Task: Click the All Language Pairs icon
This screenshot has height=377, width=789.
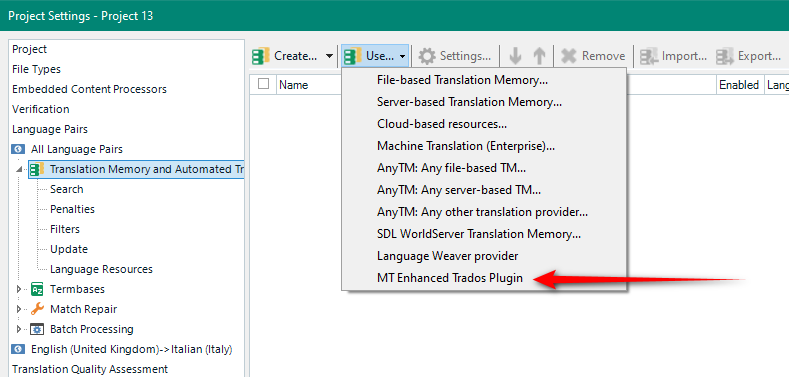Action: (19, 149)
